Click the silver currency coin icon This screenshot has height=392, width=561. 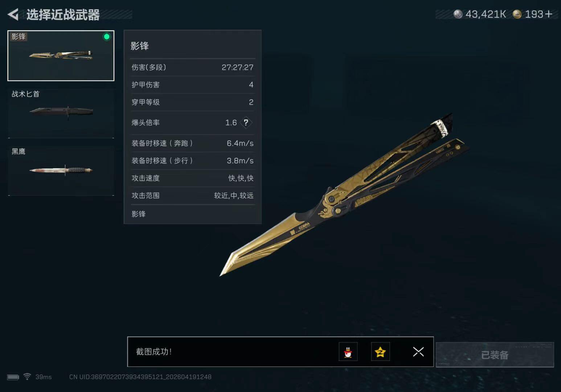458,14
